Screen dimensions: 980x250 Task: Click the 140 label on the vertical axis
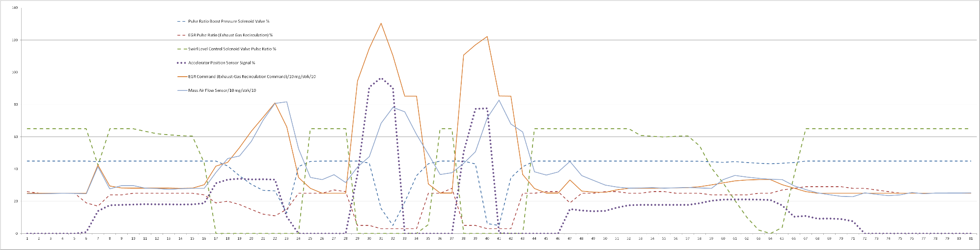tap(15, 8)
